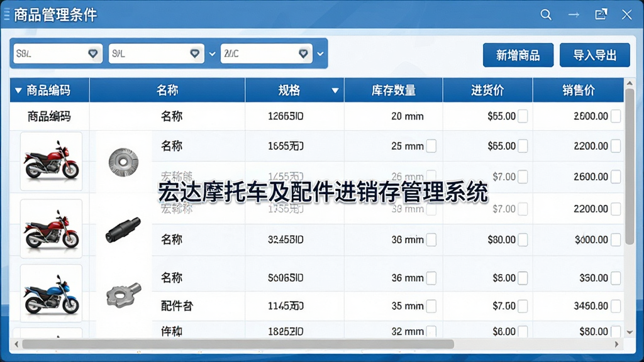
Task: Tick the checkbox next to 35 mm
Action: click(431, 306)
